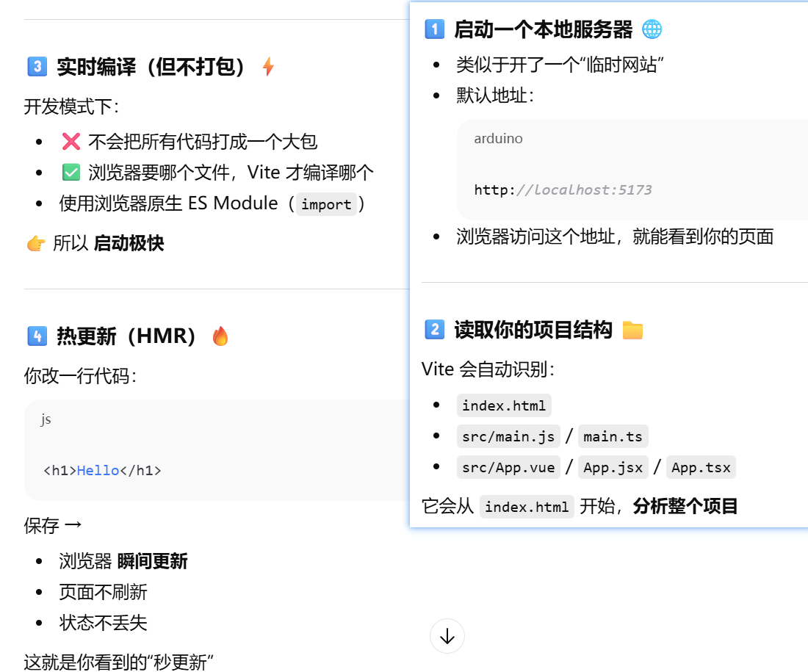
Task: Click the pointing hand emoji before 所以
Action: (36, 243)
